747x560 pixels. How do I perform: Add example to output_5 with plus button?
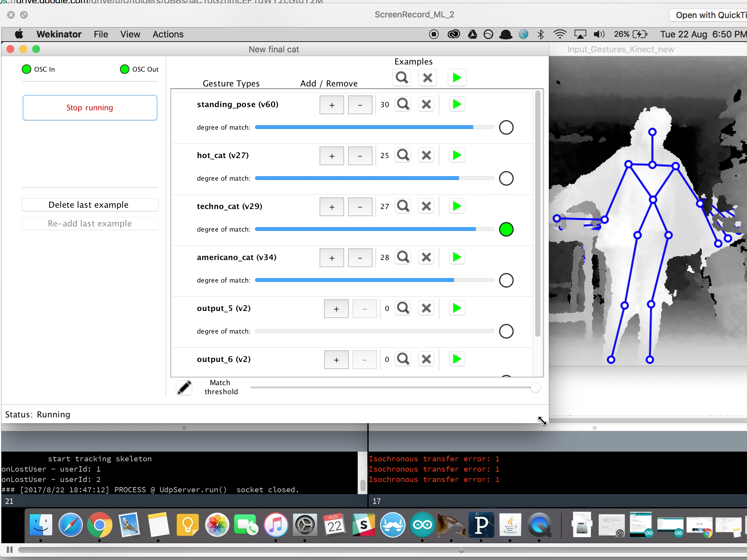click(336, 309)
